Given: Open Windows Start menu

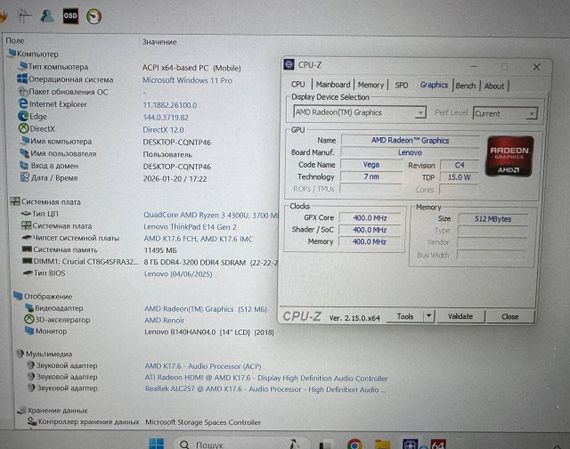Looking at the screenshot, I should (156, 444).
